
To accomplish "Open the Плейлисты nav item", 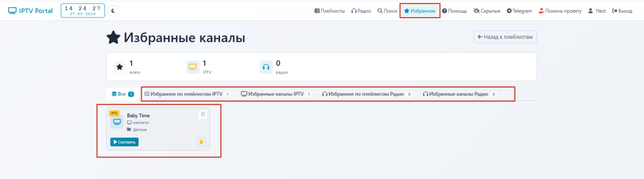I will click(330, 11).
